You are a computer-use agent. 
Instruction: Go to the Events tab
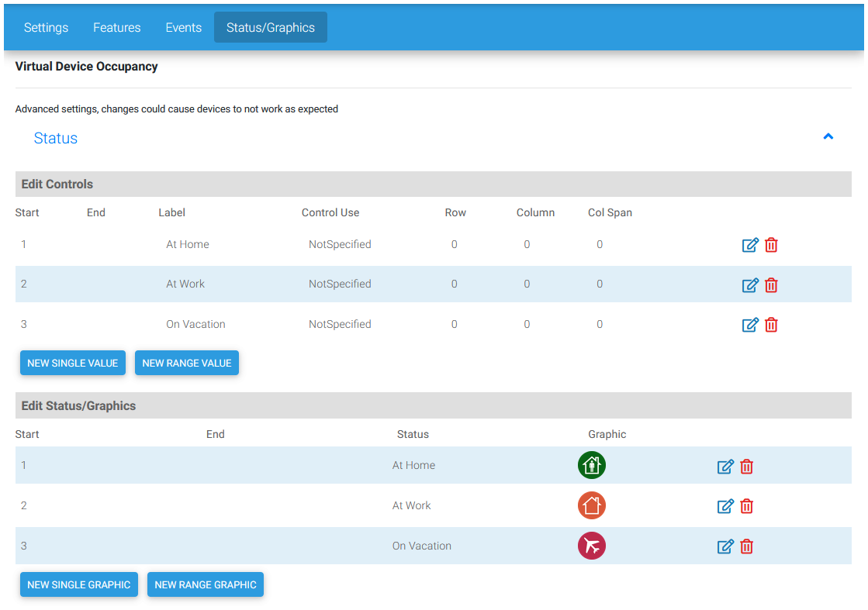tap(184, 28)
